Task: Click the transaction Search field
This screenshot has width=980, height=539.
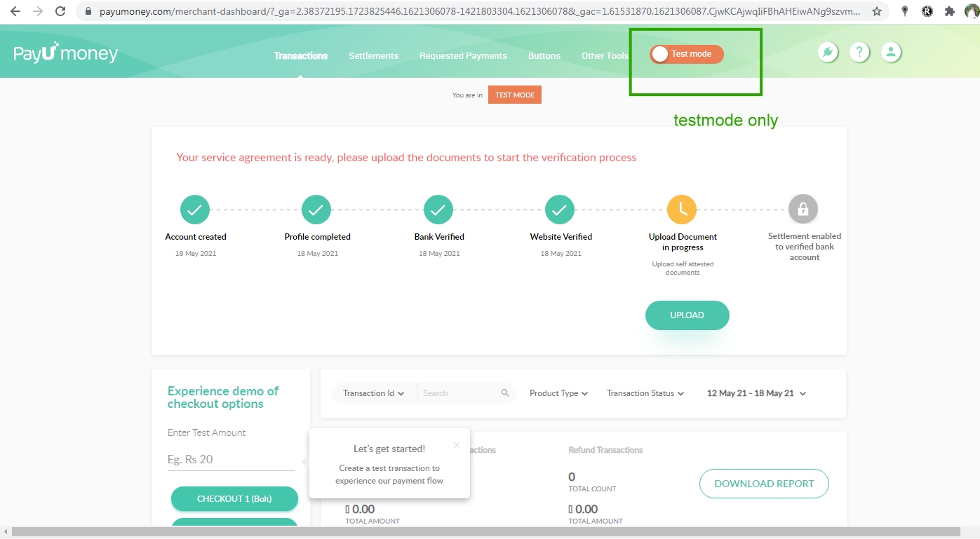Action: pyautogui.click(x=459, y=393)
